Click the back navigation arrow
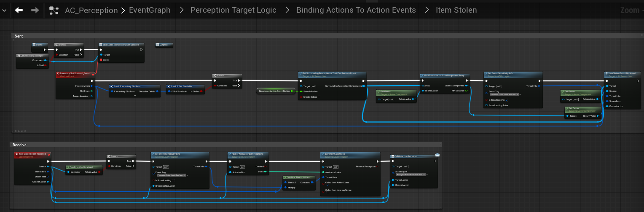This screenshot has height=212, width=644. point(19,10)
